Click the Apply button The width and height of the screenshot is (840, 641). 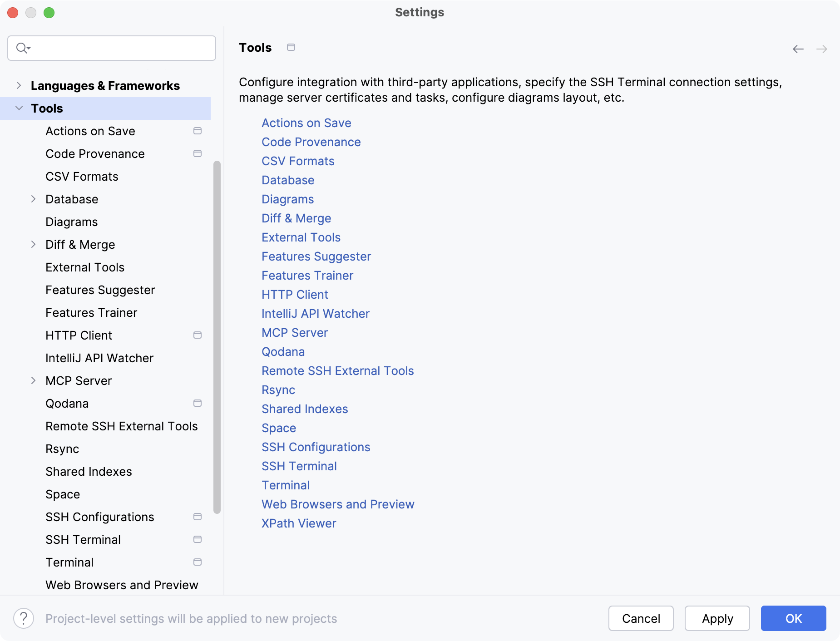point(717,618)
